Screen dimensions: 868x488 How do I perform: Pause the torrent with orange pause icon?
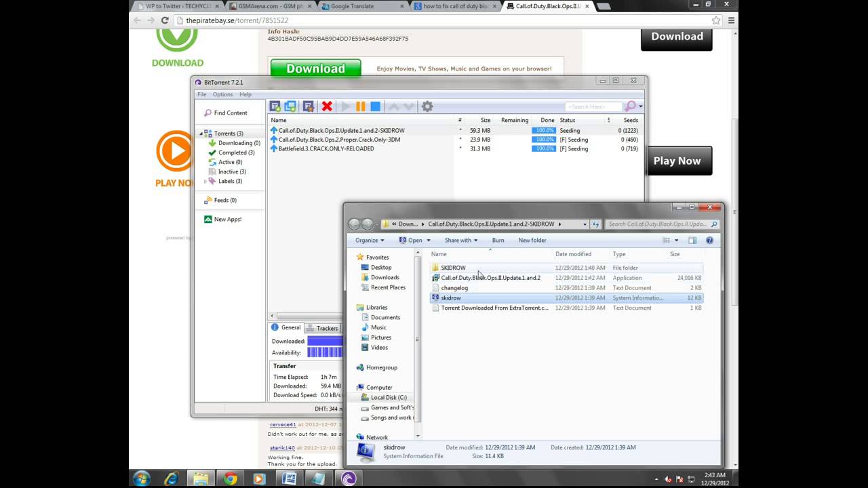361,106
